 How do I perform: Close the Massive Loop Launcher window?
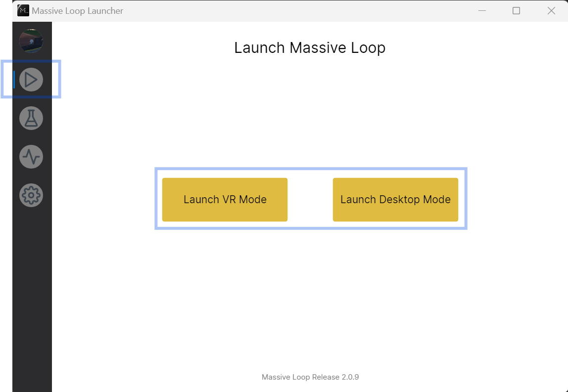[x=551, y=11]
